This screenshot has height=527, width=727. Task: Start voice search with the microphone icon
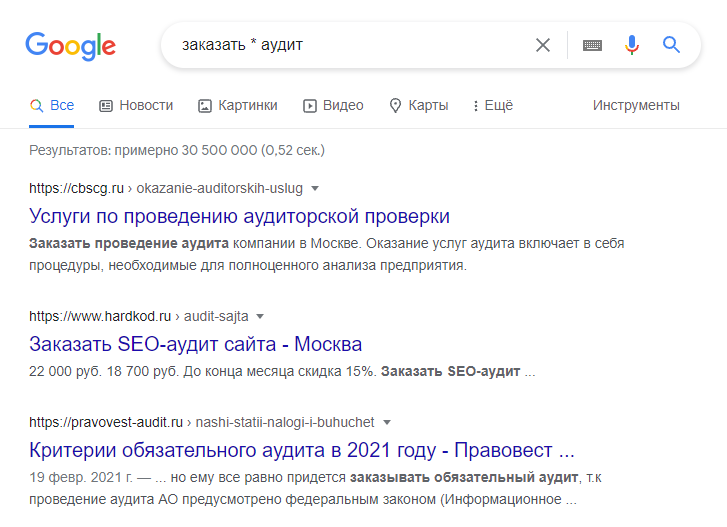(631, 45)
